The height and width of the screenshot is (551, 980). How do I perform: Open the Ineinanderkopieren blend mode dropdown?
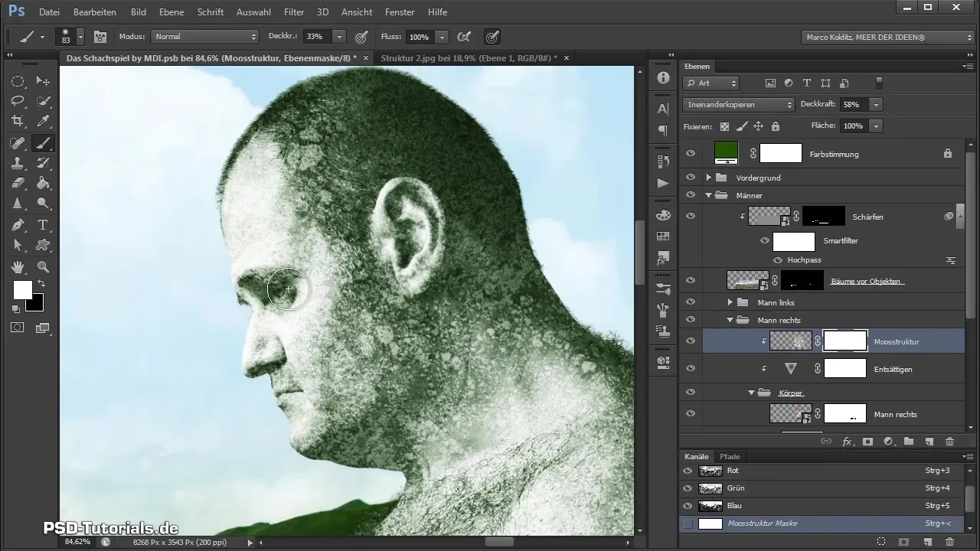[739, 104]
